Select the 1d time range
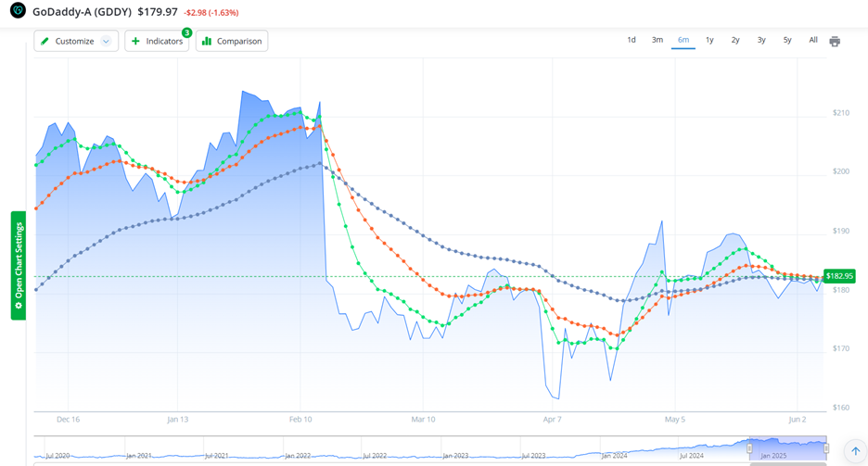The image size is (868, 466). click(x=632, y=40)
